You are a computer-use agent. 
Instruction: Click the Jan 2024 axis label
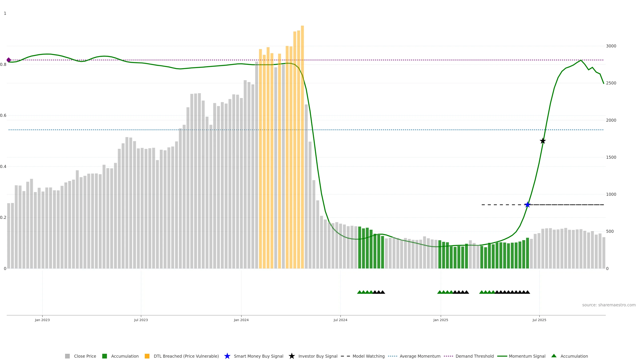(241, 320)
